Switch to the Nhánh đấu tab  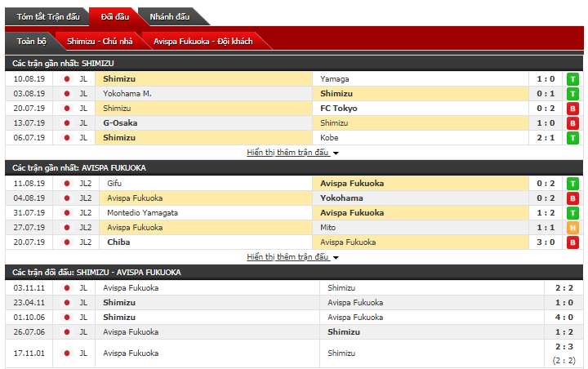[x=170, y=17]
